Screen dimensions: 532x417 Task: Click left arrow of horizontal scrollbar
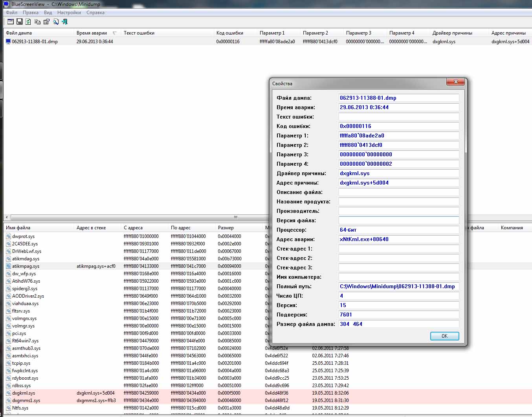(7, 217)
